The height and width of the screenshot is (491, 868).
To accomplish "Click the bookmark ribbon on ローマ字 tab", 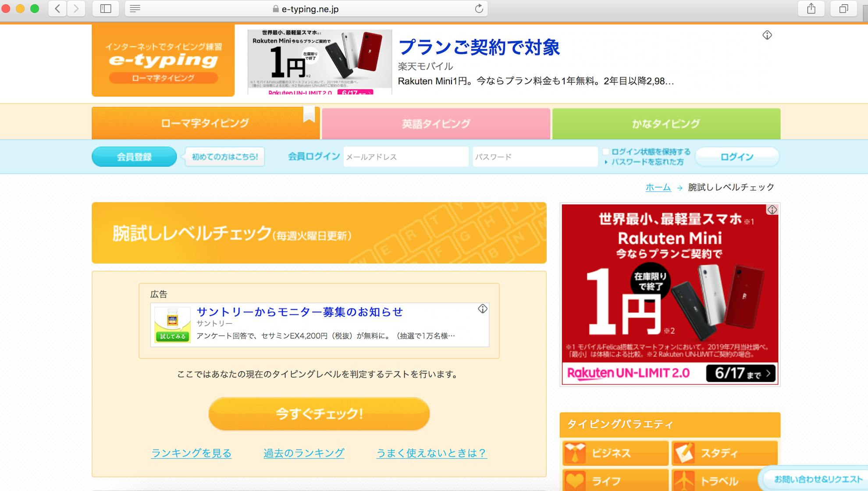I will (309, 114).
